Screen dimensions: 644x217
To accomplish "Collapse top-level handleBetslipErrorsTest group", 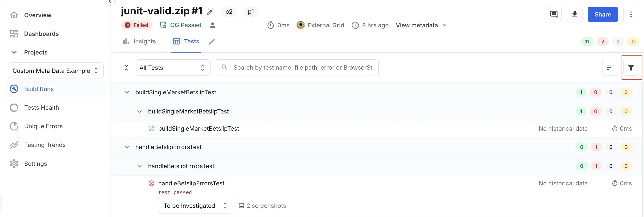I will tap(127, 147).
